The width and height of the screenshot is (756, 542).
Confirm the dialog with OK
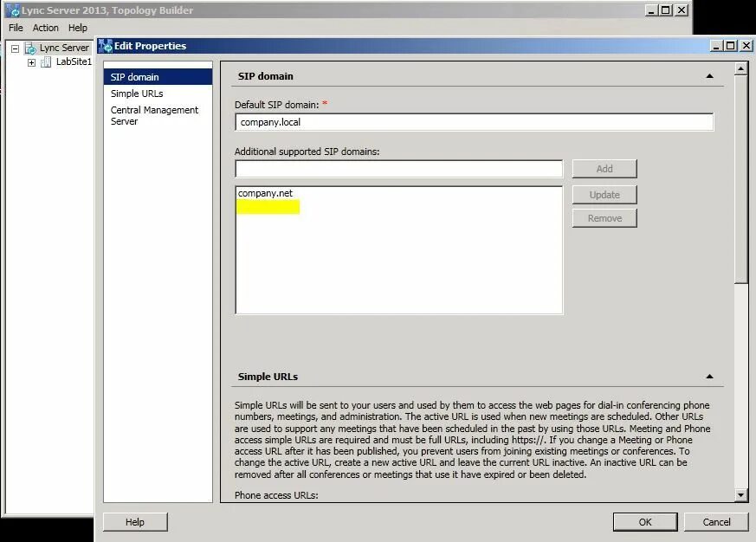(x=645, y=522)
